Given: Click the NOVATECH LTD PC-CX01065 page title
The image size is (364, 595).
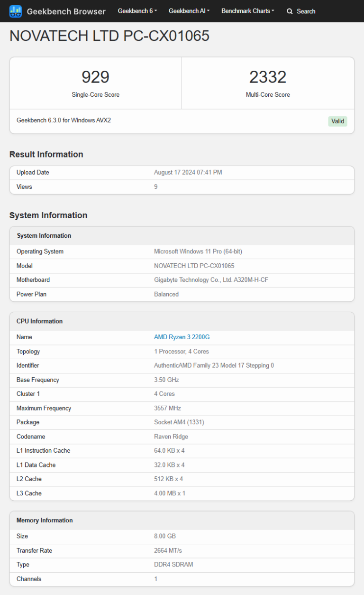Looking at the screenshot, I should point(109,36).
